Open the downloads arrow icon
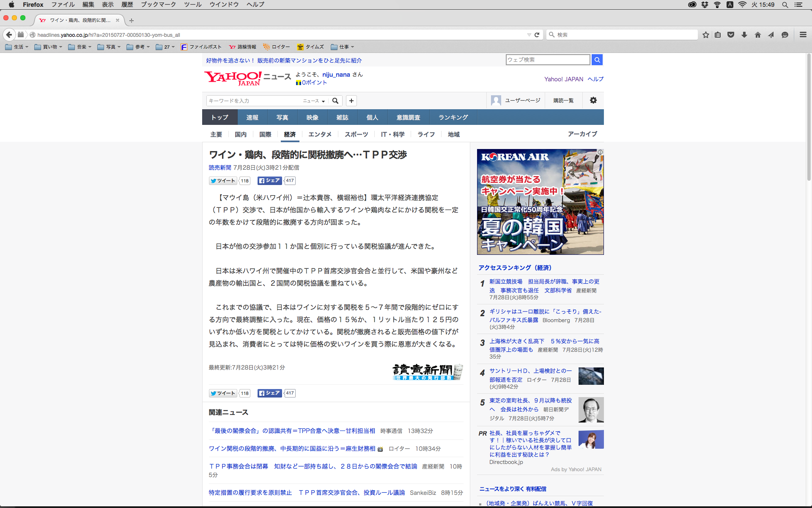The image size is (812, 508). [744, 35]
